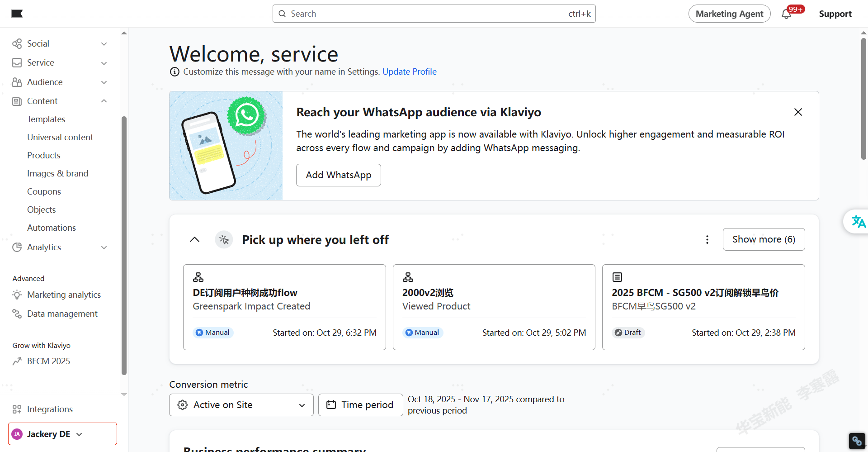
Task: Click the Draft status badge
Action: (x=628, y=333)
